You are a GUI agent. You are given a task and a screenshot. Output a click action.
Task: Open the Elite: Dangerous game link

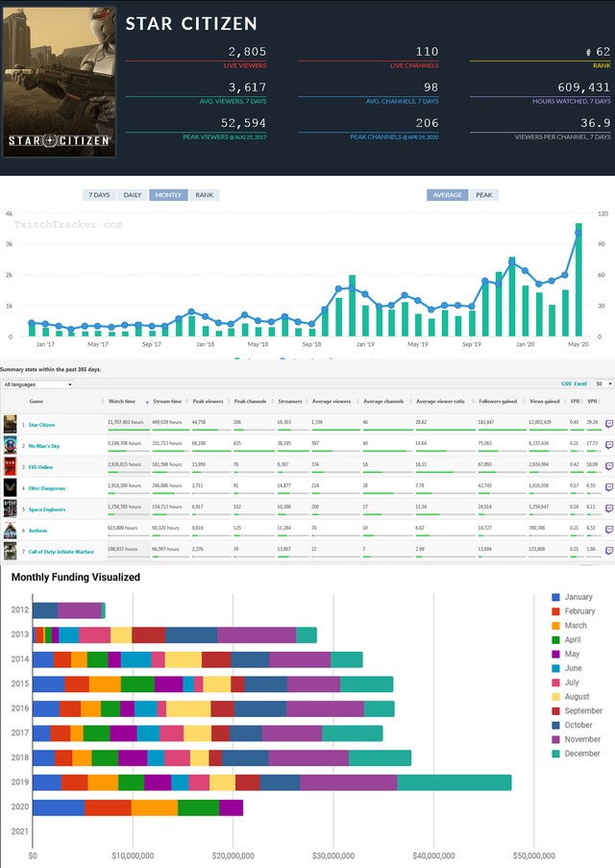pos(47,488)
